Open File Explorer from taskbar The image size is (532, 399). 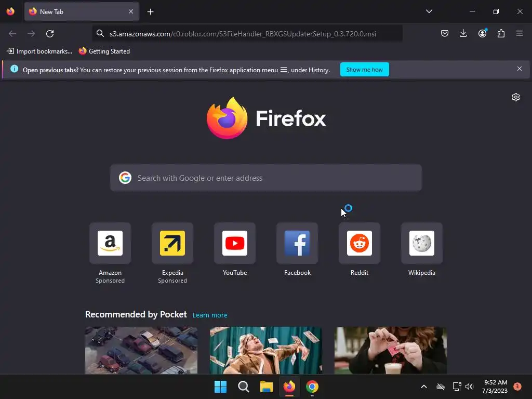click(x=267, y=387)
